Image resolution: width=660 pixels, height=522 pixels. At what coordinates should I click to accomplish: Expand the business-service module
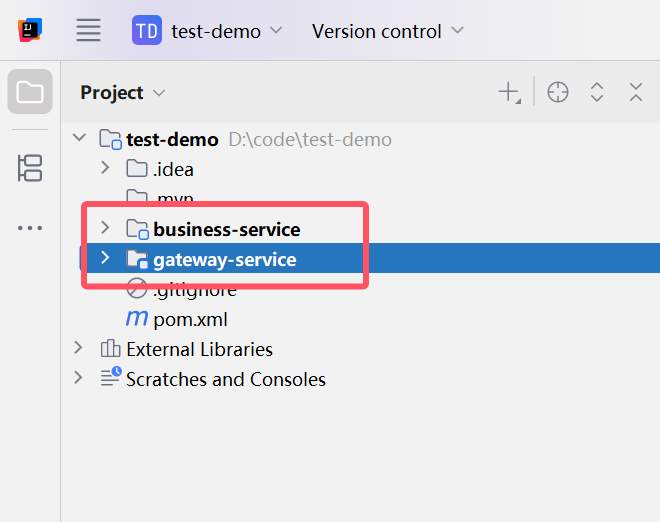[x=105, y=229]
